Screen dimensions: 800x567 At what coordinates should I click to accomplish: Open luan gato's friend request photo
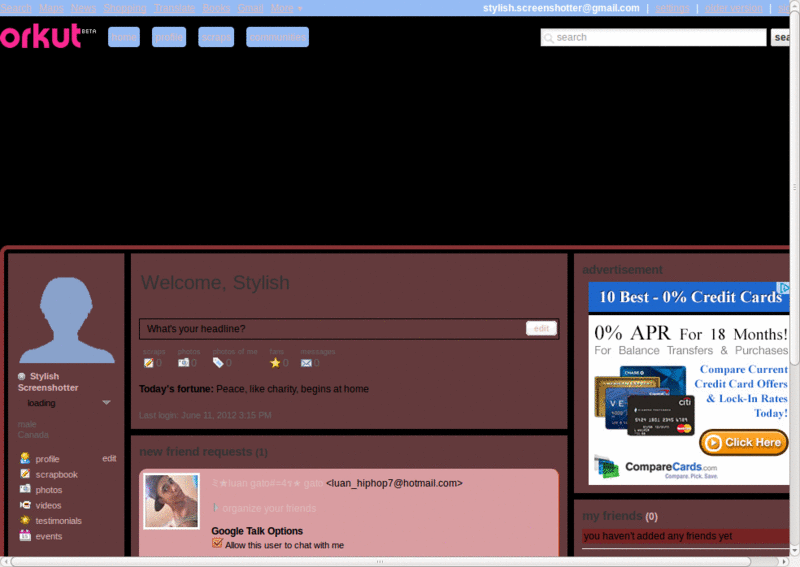(171, 501)
